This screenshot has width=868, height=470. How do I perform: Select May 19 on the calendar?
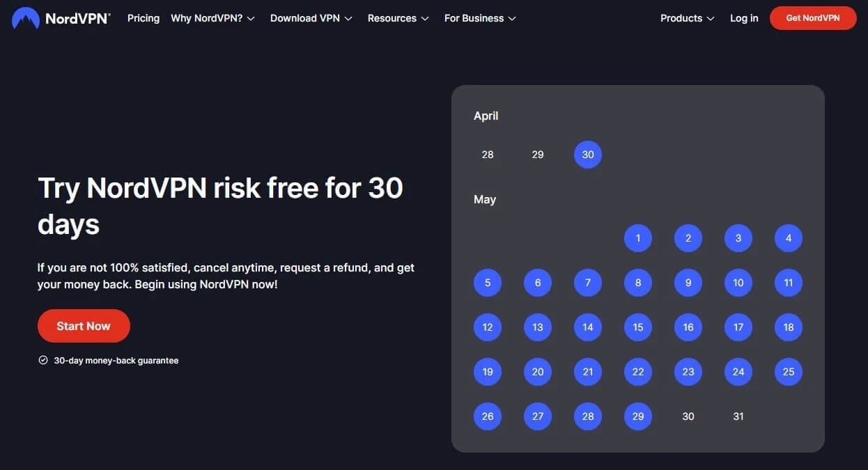[487, 371]
